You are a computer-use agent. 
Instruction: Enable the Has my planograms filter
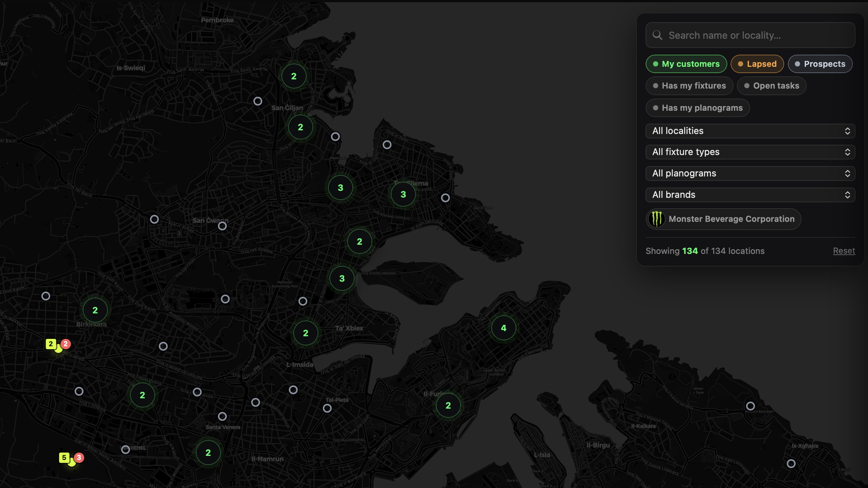click(x=698, y=108)
